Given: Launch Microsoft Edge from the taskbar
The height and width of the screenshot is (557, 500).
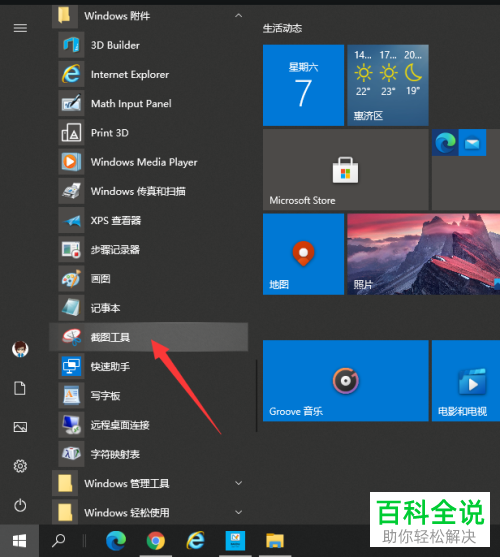Looking at the screenshot, I should (116, 541).
